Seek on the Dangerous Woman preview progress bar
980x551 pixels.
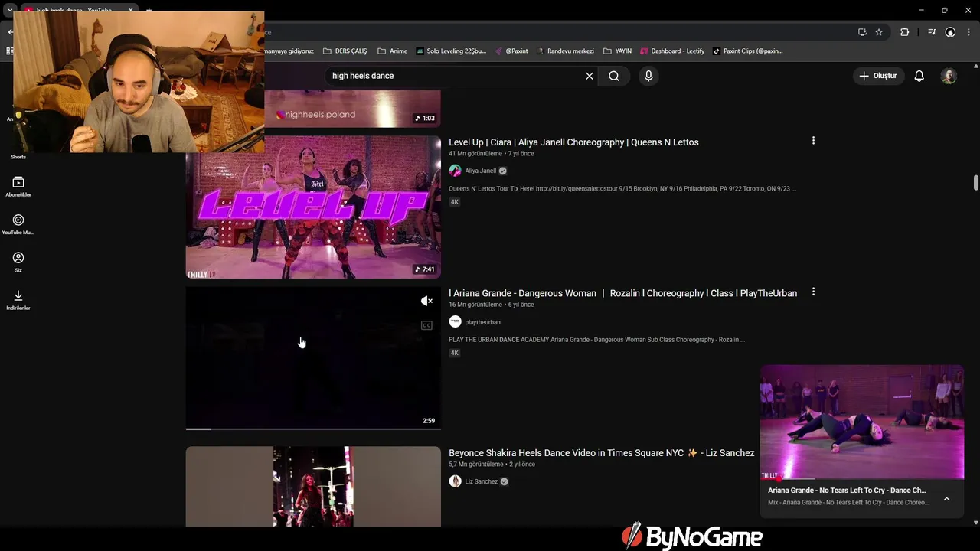click(x=313, y=429)
